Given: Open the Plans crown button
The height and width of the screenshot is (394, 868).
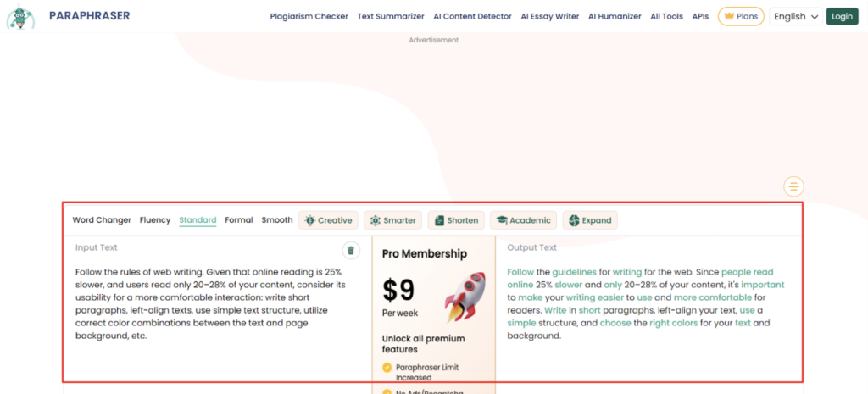Looking at the screenshot, I should click(x=740, y=16).
